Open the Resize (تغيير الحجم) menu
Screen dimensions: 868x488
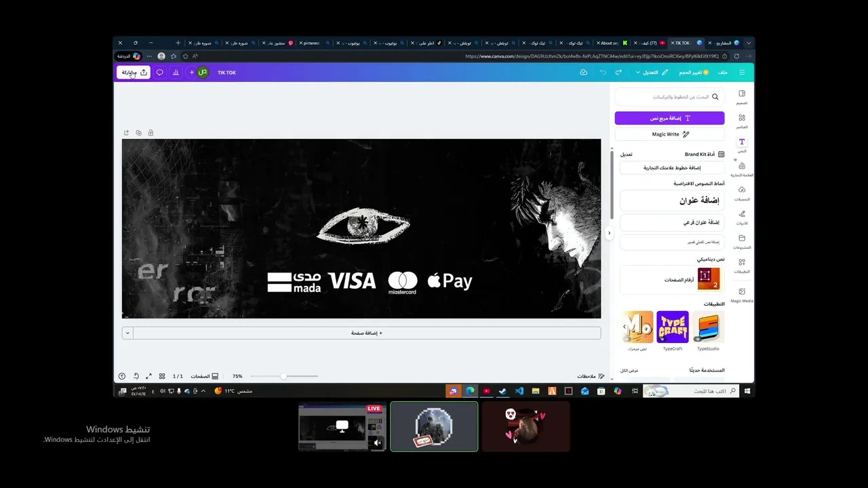(693, 73)
